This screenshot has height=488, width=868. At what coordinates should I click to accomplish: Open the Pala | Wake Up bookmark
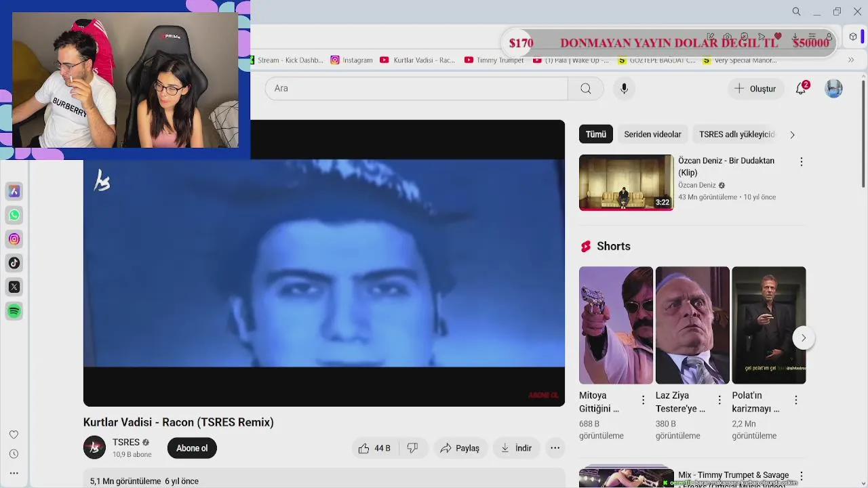[x=571, y=60]
